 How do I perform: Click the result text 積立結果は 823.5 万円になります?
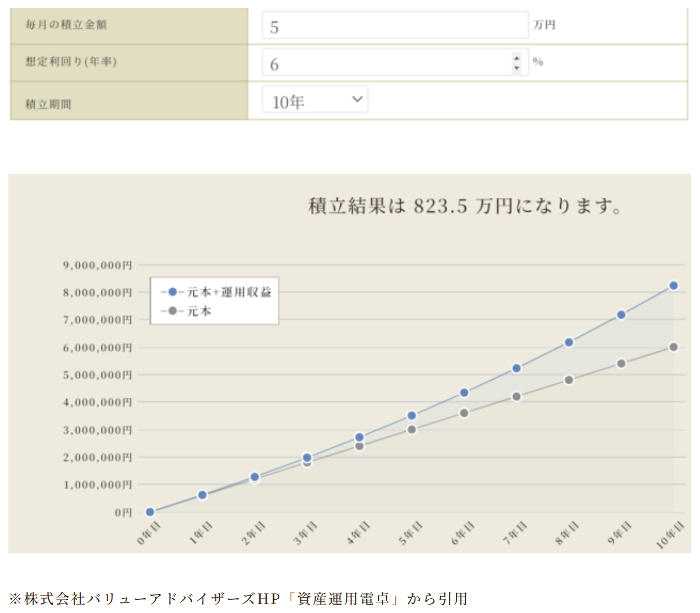point(465,205)
